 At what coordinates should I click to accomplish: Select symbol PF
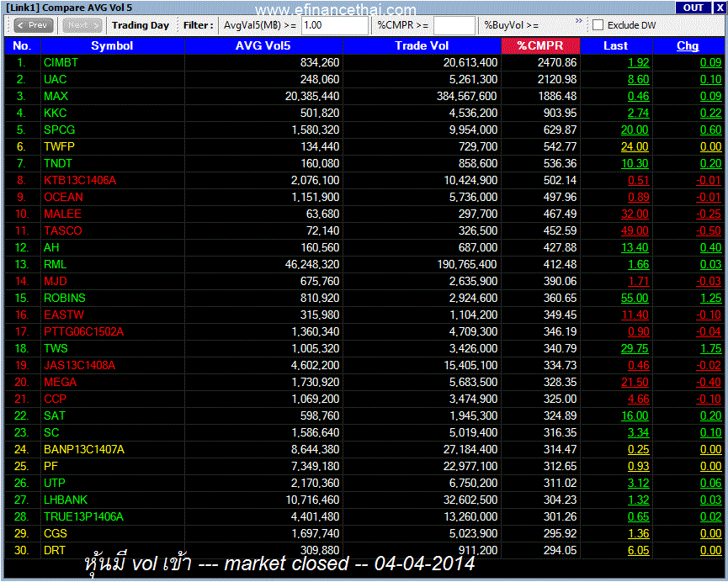(x=50, y=467)
